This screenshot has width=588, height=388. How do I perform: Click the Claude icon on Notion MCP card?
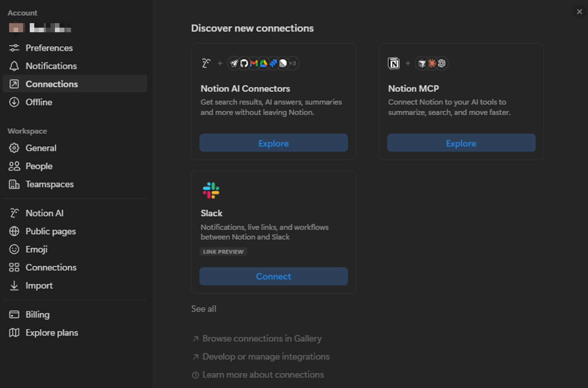[432, 63]
